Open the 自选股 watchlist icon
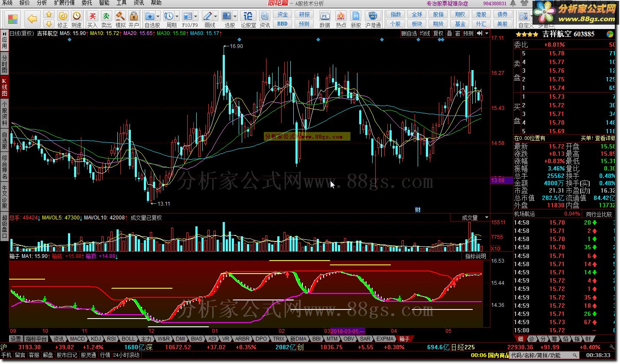This screenshot has width=620, height=364. (149, 16)
